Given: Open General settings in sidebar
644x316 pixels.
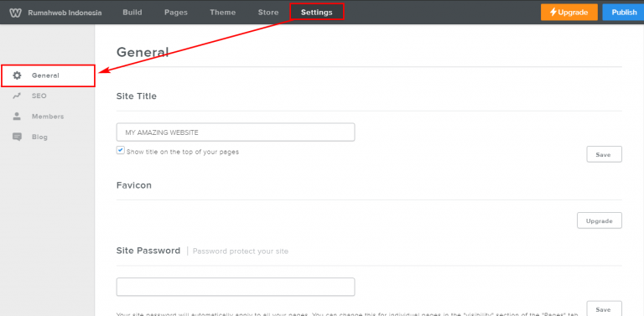Looking at the screenshot, I should point(48,75).
